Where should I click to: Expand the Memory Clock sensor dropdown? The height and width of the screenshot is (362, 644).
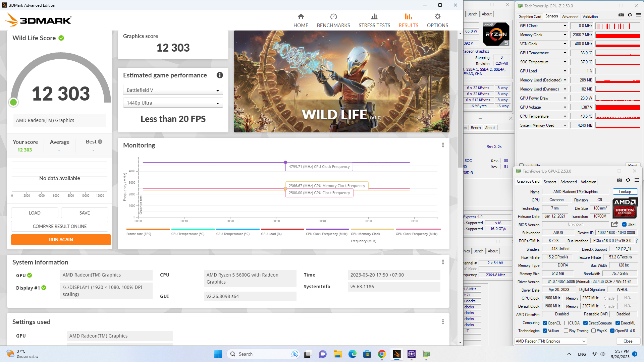tap(565, 35)
